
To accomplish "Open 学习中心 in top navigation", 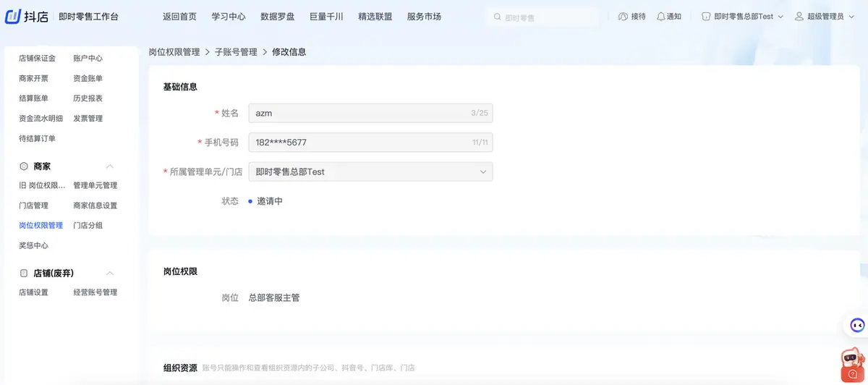I will click(229, 17).
